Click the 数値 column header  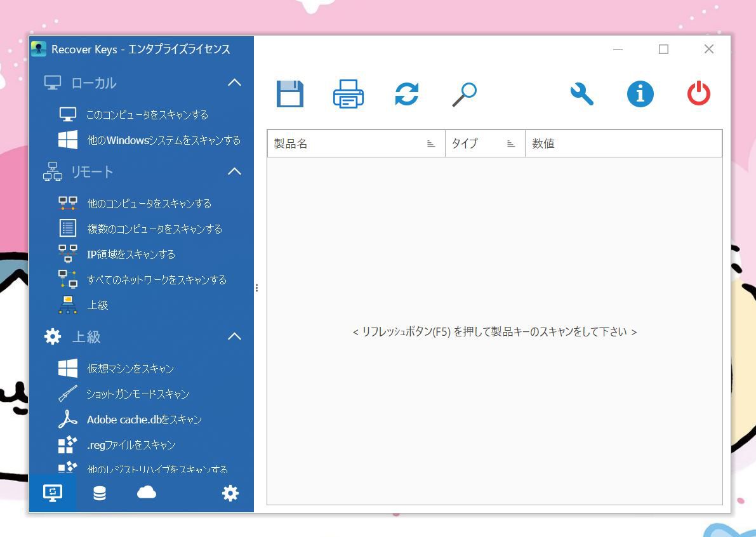(623, 143)
